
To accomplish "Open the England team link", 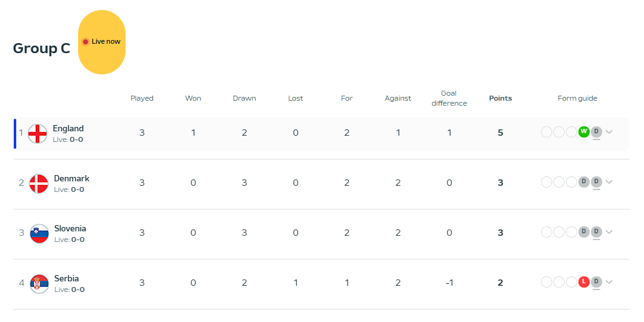I will [68, 128].
